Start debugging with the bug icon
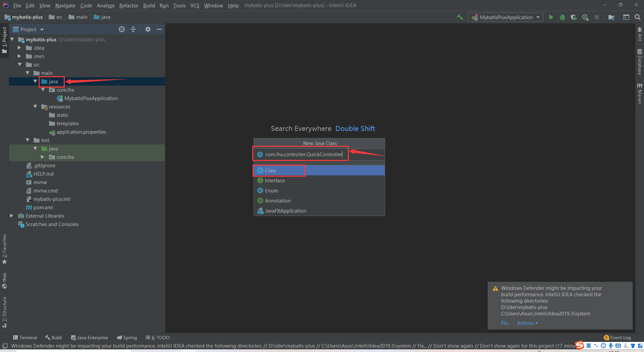 tap(562, 17)
